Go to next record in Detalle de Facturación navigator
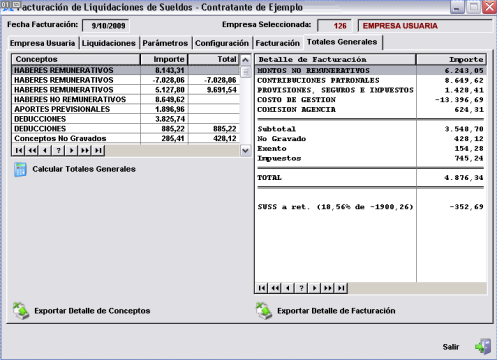This screenshot has width=497, height=360. [x=314, y=288]
